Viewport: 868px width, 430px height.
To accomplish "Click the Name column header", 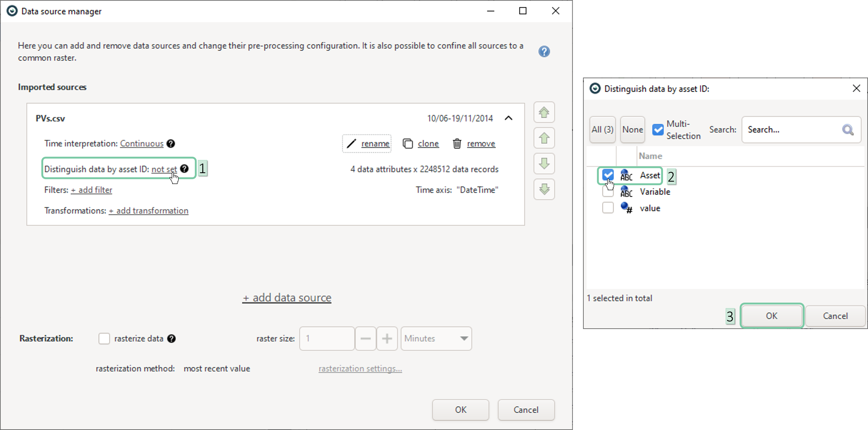I will click(x=650, y=156).
